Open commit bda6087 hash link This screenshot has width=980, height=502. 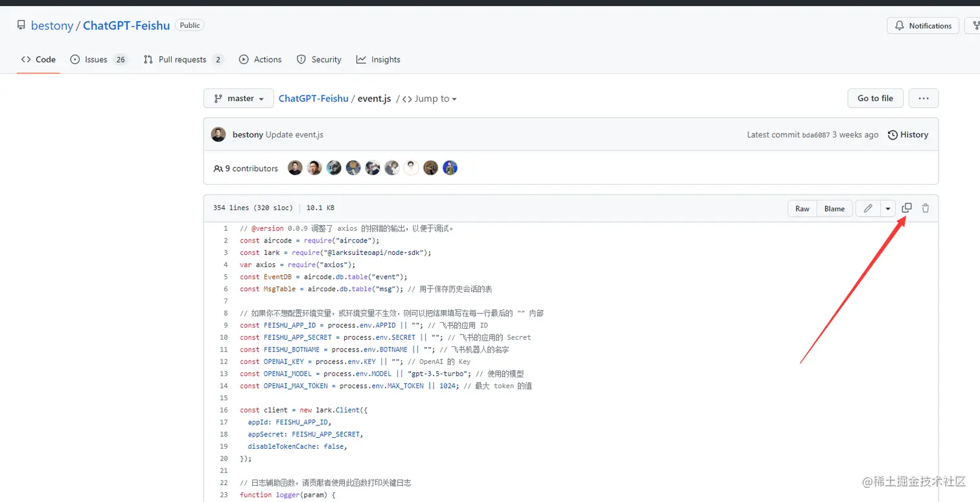click(x=816, y=135)
